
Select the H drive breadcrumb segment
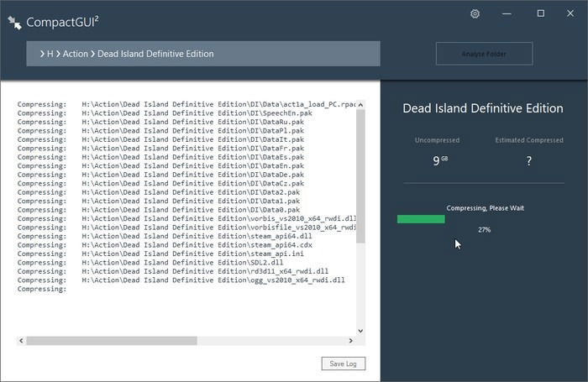tap(50, 54)
